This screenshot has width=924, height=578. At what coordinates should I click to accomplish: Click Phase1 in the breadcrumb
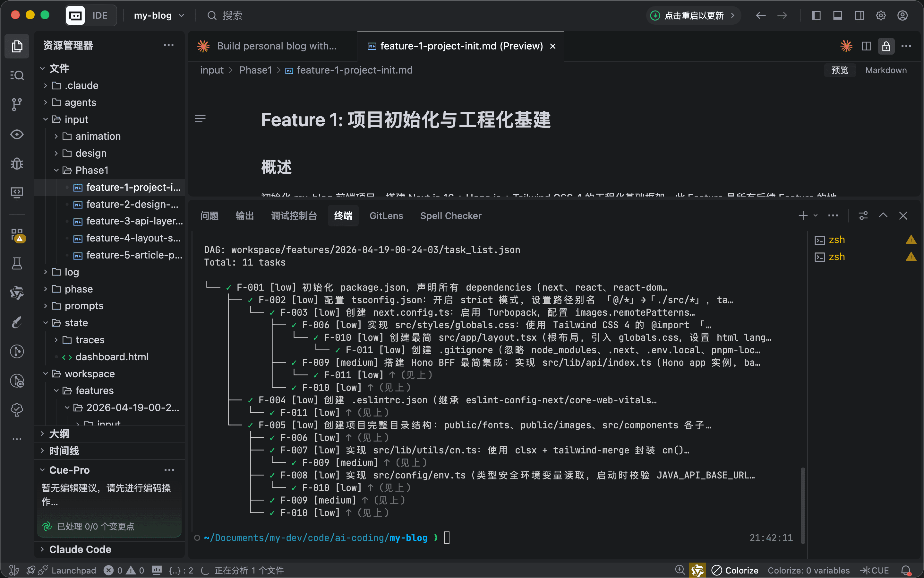255,70
